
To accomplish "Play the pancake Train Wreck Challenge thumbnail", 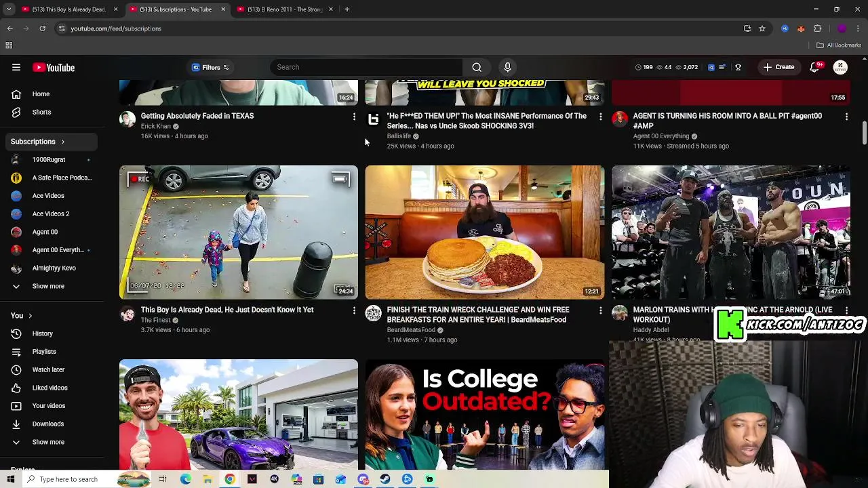I will pyautogui.click(x=485, y=232).
